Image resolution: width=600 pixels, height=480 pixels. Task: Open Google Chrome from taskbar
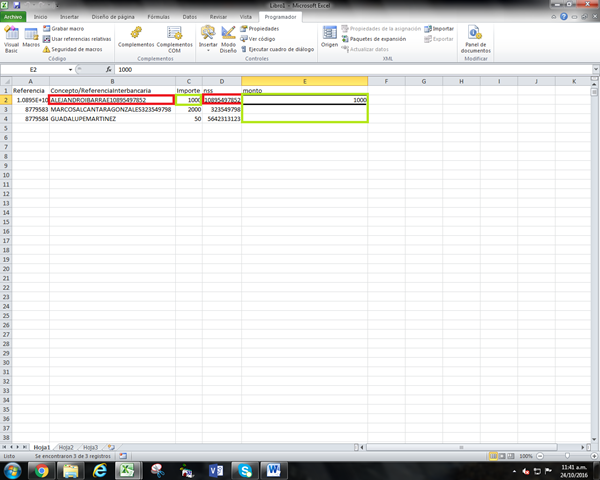coord(41,471)
